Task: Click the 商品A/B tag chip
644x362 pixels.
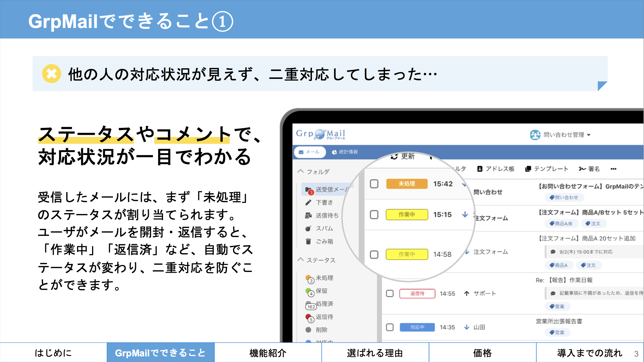Action: tap(561, 224)
